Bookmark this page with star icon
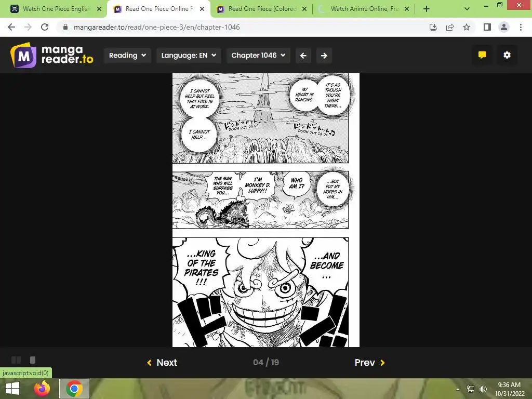The width and height of the screenshot is (532, 399). (x=467, y=27)
